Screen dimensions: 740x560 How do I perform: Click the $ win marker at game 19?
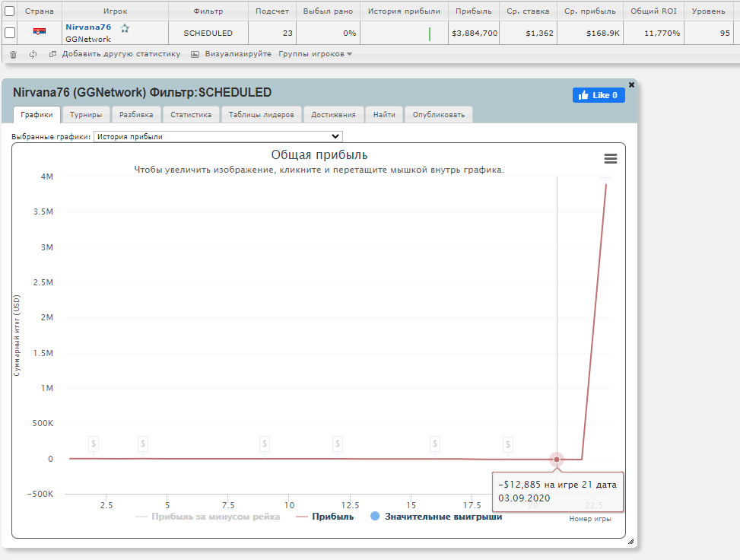tap(508, 444)
